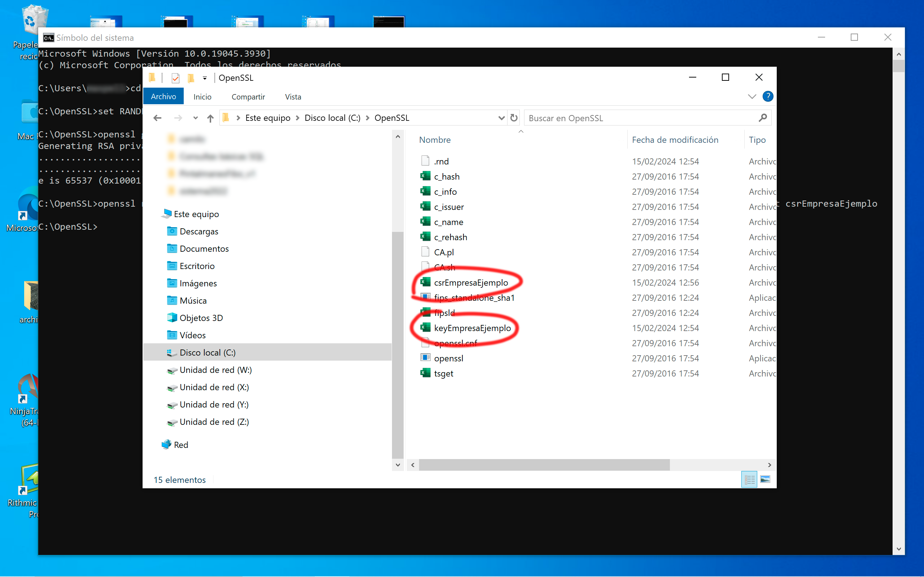Open the Archivo menu
The height and width of the screenshot is (577, 924).
click(164, 96)
